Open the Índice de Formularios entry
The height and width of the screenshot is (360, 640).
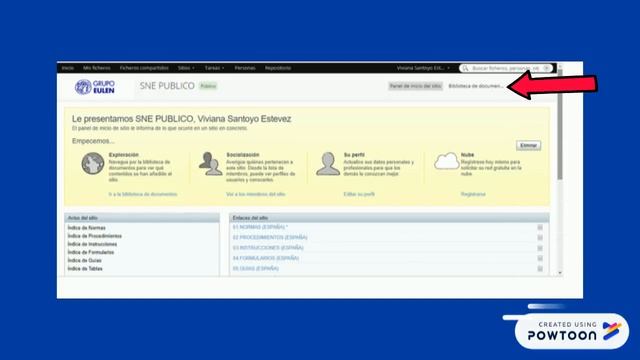point(91,252)
